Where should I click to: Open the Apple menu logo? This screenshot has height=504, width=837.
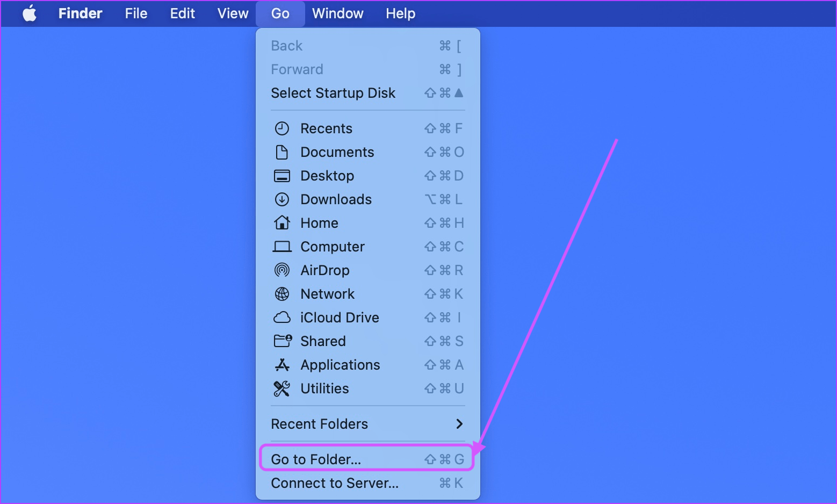(30, 13)
